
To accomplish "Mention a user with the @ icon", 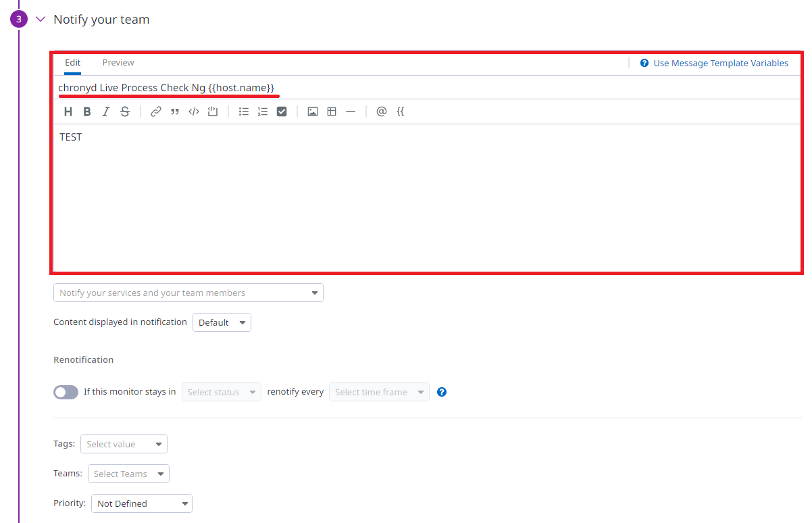I will [x=381, y=111].
